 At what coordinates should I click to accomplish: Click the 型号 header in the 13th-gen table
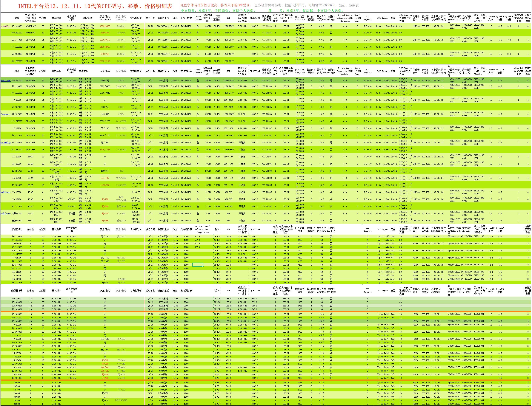click(x=17, y=18)
